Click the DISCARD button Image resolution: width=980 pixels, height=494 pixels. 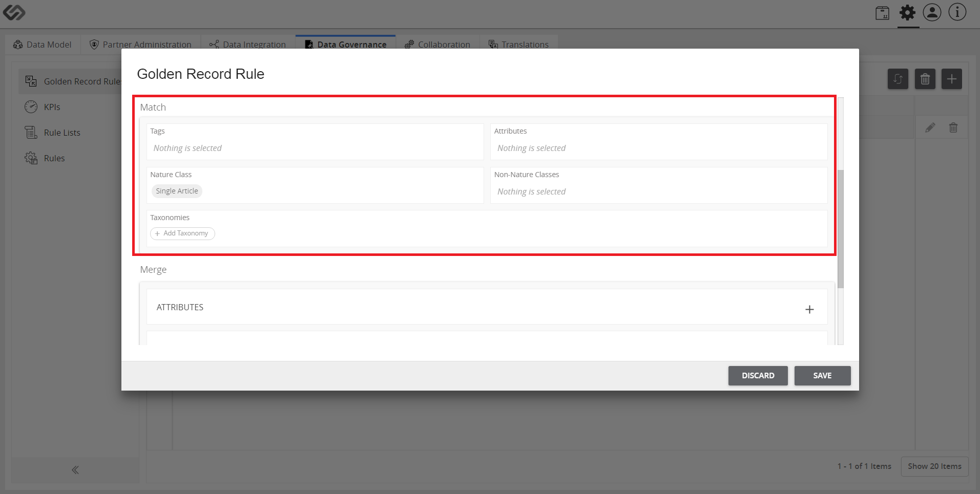[758, 376]
